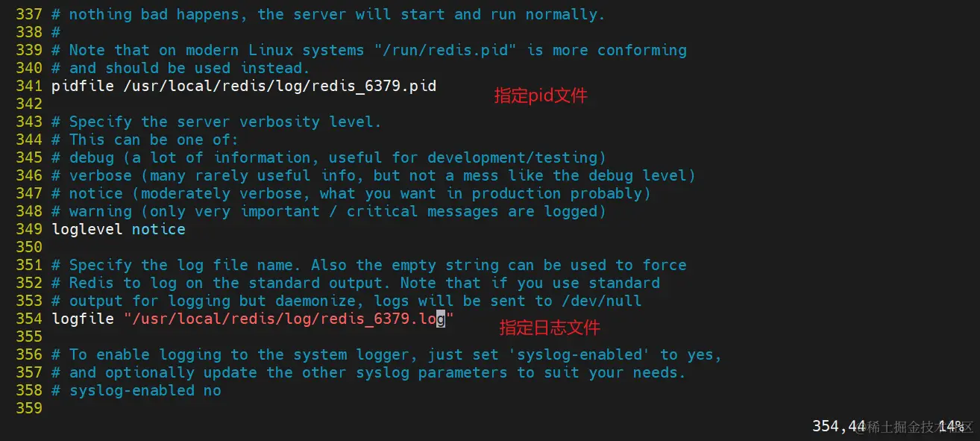
Task: Click the '# syslog-enabled no' comment line
Action: click(x=136, y=390)
